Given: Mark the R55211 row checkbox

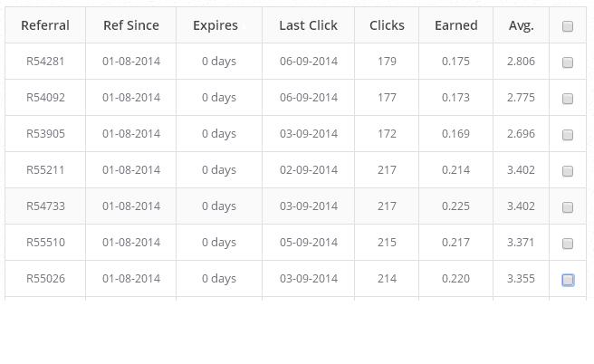Looking at the screenshot, I should click(568, 171).
